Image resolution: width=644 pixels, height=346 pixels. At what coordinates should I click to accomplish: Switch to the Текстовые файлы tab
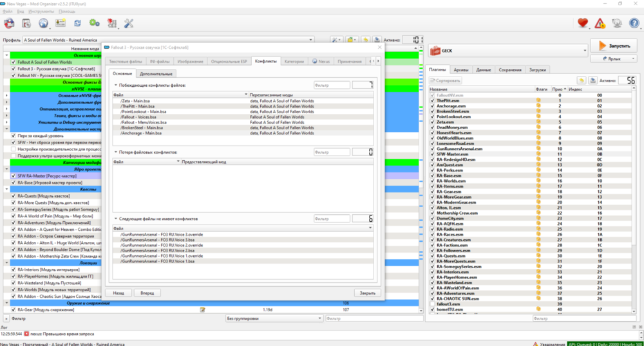point(126,62)
